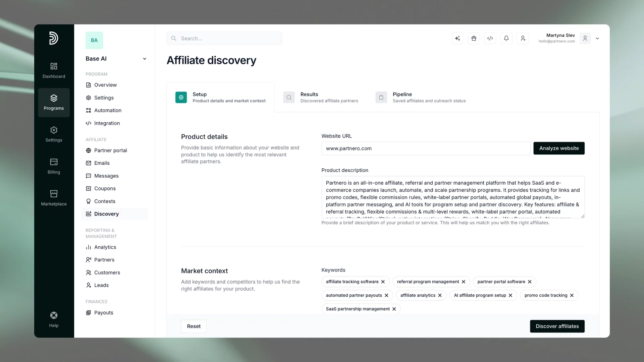
Task: Open global Settings in dark sidebar
Action: pyautogui.click(x=54, y=134)
